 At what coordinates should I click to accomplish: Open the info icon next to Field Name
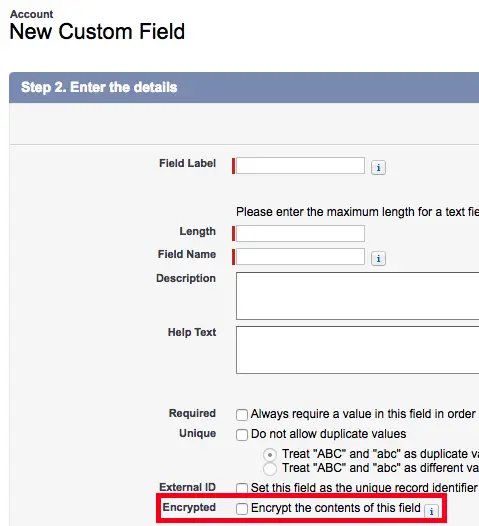pyautogui.click(x=378, y=259)
